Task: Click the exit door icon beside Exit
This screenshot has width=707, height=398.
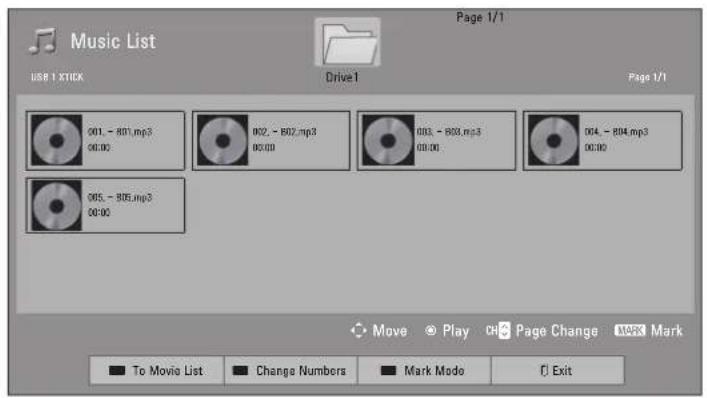Action: point(544,371)
